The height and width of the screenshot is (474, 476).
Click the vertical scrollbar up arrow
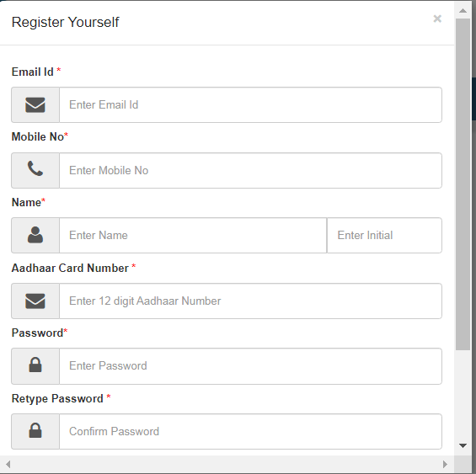(463, 11)
